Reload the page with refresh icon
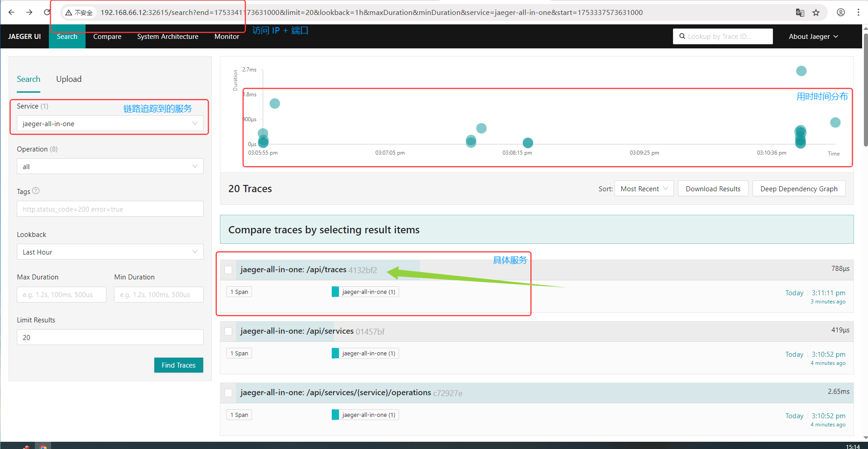Image resolution: width=868 pixels, height=449 pixels. tap(47, 12)
